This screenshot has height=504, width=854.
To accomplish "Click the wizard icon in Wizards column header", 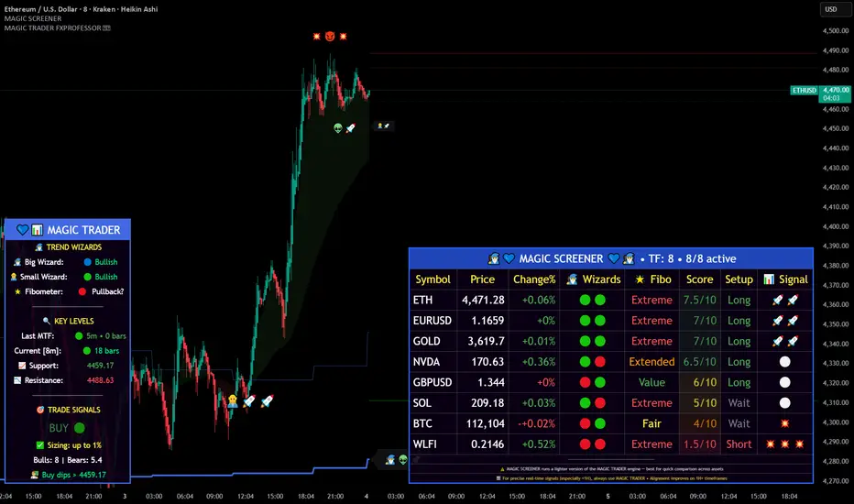I will pyautogui.click(x=572, y=279).
